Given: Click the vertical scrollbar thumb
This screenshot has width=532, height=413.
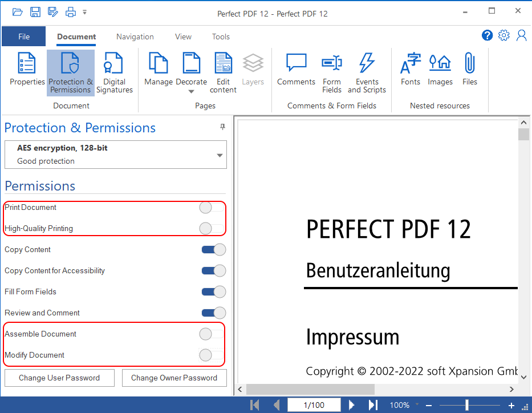Looking at the screenshot, I should click(523, 134).
